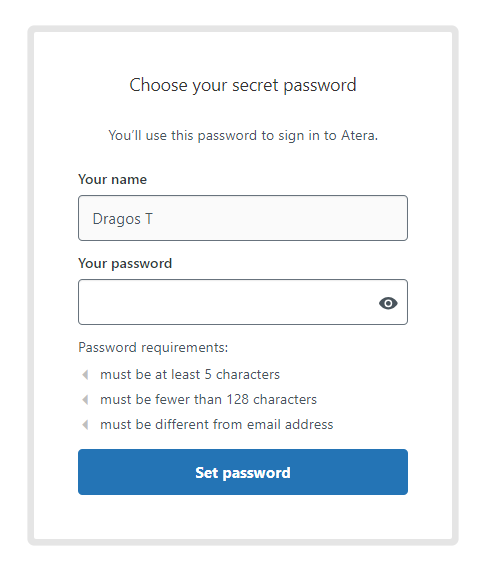Select the 'must be fewer than 128 characters' requirement
Viewport: 486px width, 575px height.
(208, 399)
